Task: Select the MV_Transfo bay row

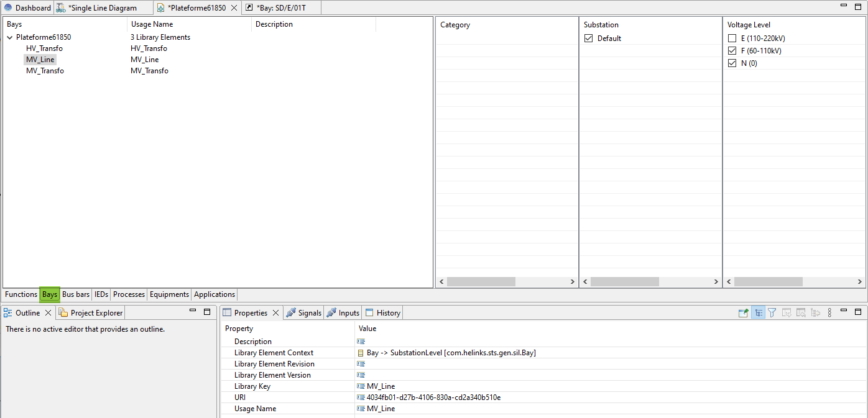Action: tap(45, 71)
